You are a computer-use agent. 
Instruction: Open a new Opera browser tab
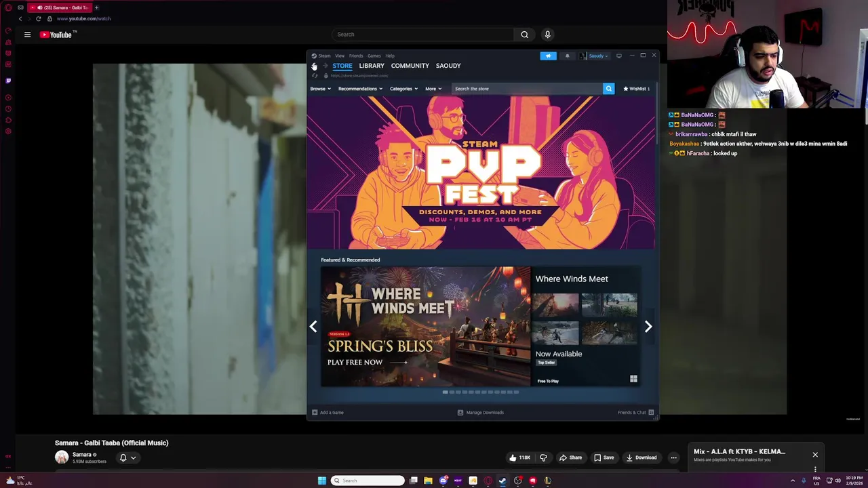click(96, 7)
